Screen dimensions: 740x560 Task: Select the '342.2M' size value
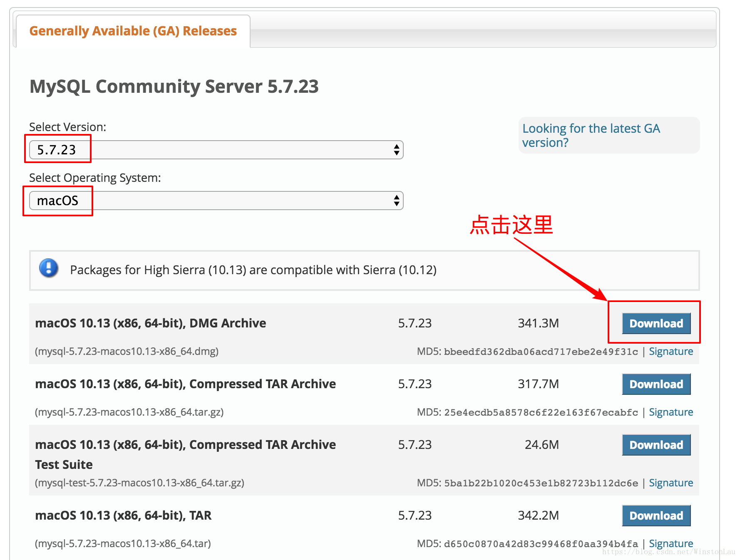[x=538, y=515]
